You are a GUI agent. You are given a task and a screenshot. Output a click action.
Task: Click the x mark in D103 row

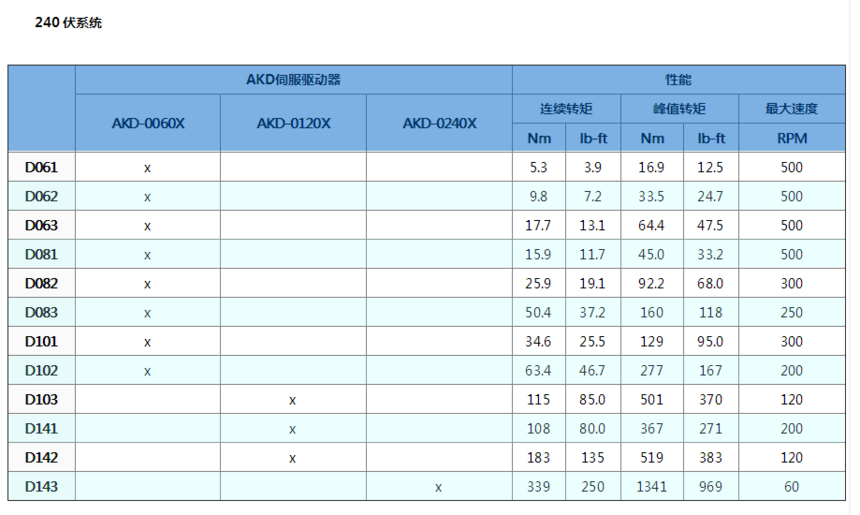292,401
